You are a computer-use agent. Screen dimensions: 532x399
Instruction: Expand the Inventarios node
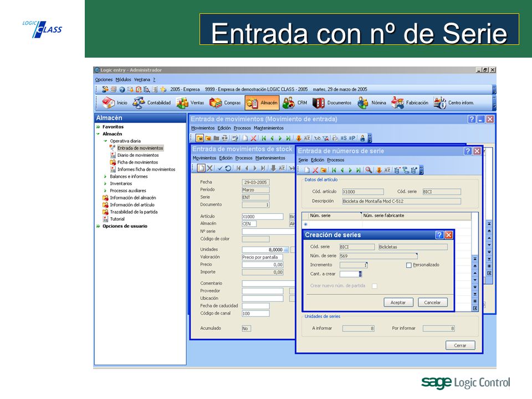(x=105, y=183)
